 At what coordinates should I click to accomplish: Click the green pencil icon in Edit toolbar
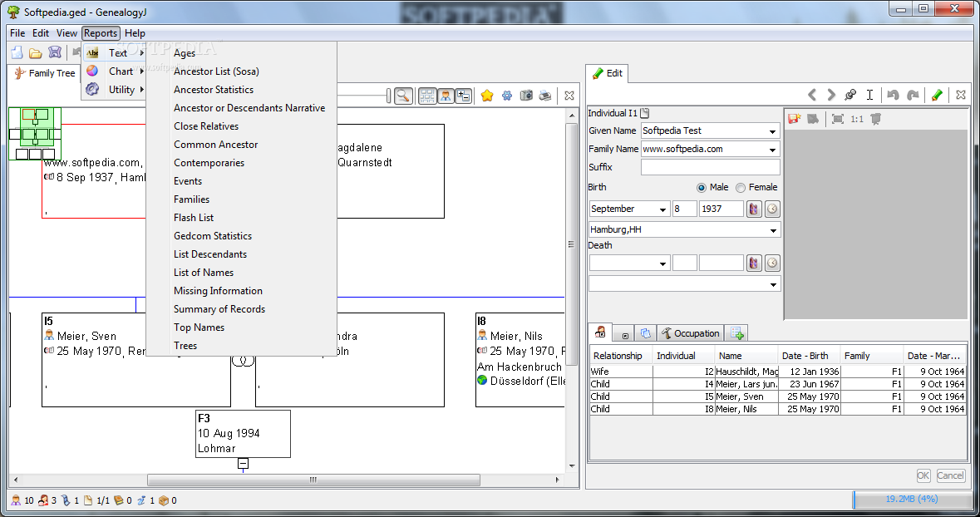click(937, 95)
